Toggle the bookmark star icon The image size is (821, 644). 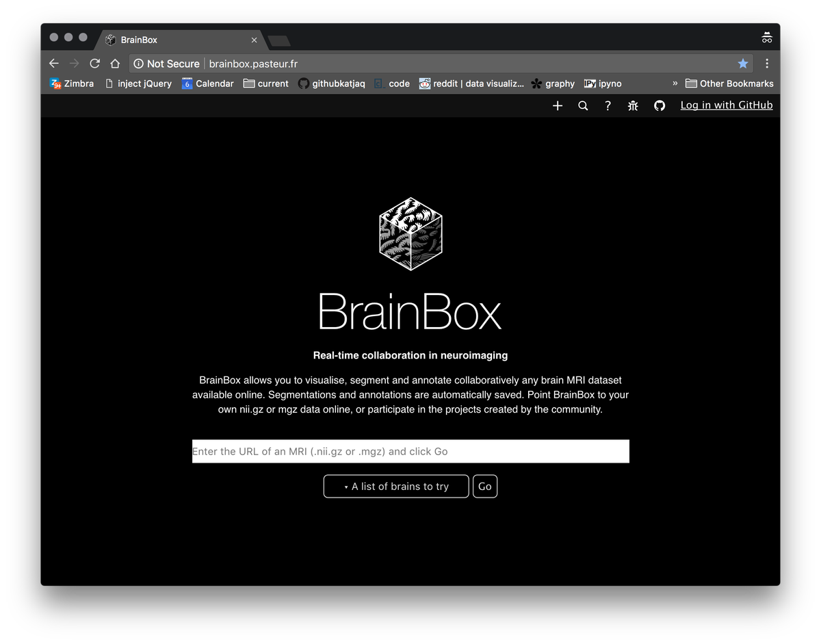click(x=743, y=64)
